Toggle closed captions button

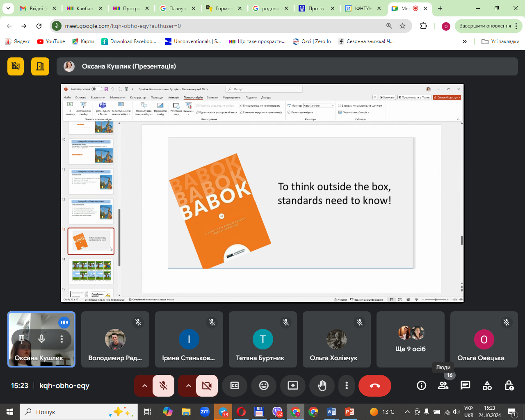[235, 386]
